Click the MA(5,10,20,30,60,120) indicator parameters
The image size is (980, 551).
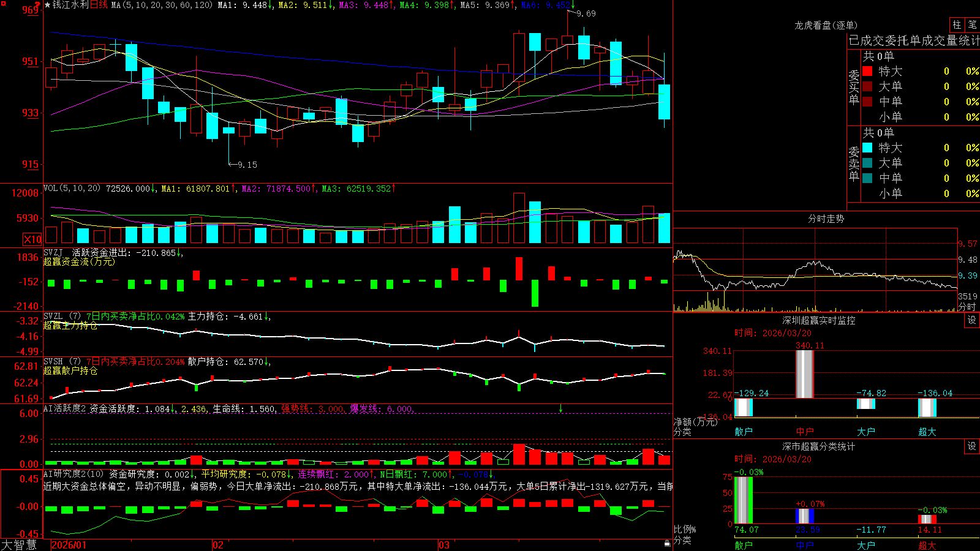point(162,5)
